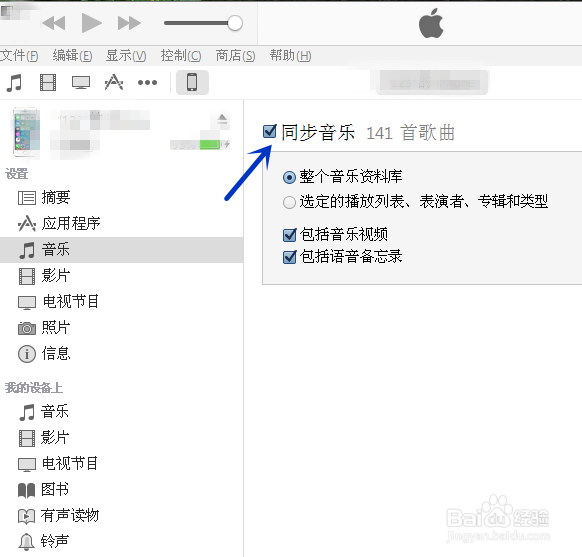Select the iPhone device button
582x557 pixels.
pos(192,82)
